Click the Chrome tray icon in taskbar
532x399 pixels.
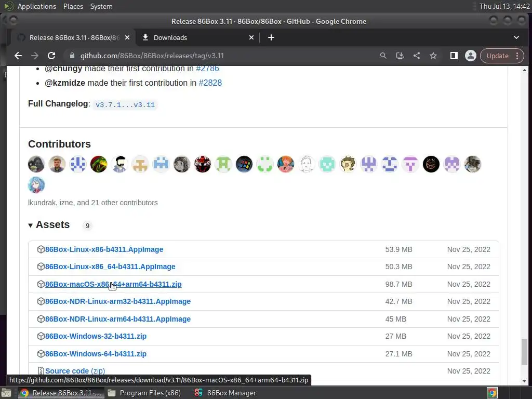pyautogui.click(x=493, y=393)
